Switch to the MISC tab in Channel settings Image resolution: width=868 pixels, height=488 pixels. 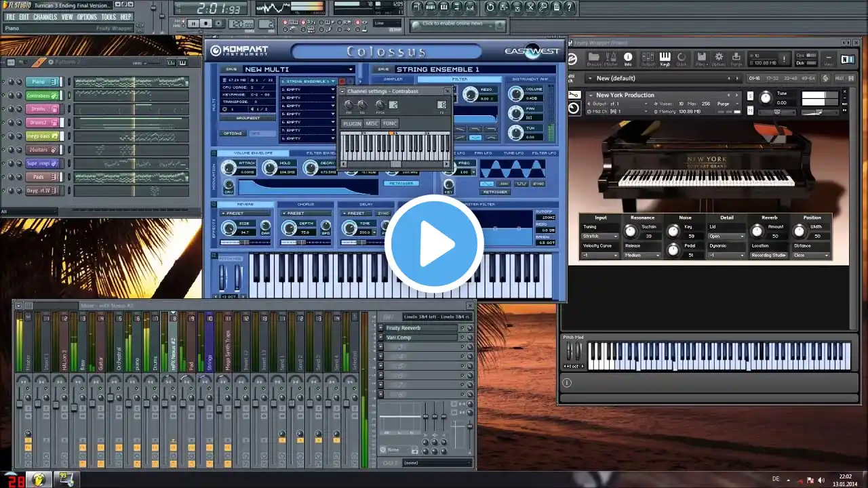[x=372, y=123]
